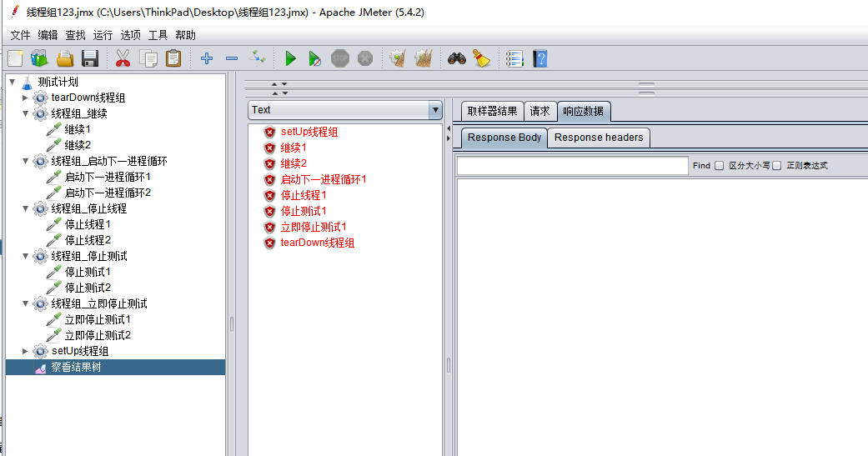Click the blue plus Expand All icon

point(207,58)
